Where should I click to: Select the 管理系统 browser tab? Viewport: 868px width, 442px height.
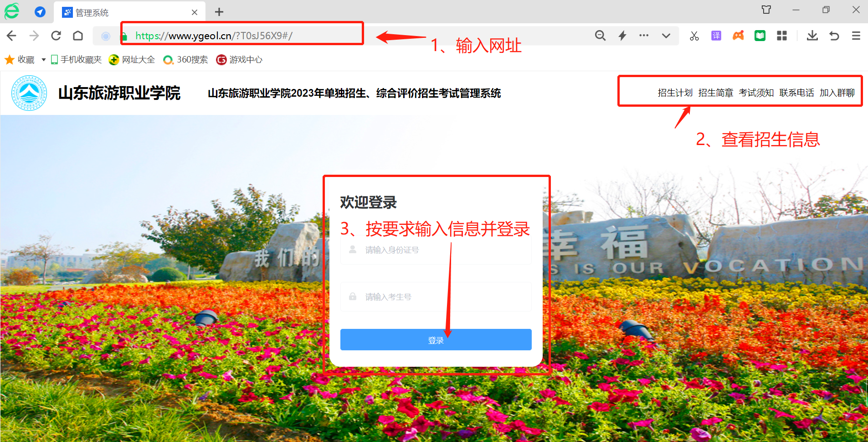[129, 12]
